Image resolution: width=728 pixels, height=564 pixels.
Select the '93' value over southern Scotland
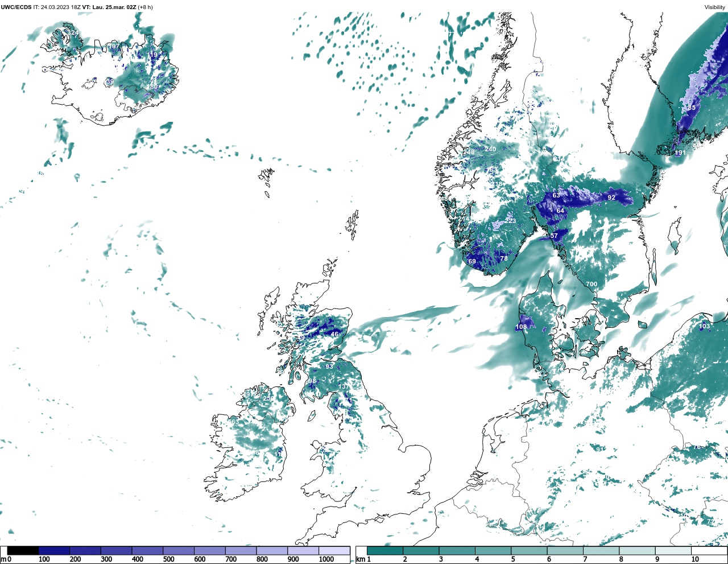point(329,367)
